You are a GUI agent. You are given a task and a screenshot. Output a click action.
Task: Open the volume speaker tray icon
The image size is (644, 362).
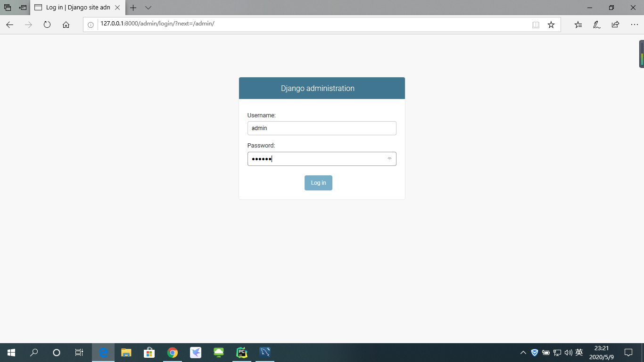(568, 353)
